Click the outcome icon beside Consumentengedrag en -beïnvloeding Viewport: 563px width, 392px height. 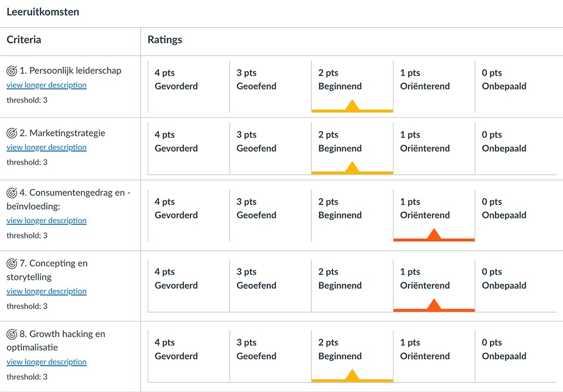click(12, 193)
